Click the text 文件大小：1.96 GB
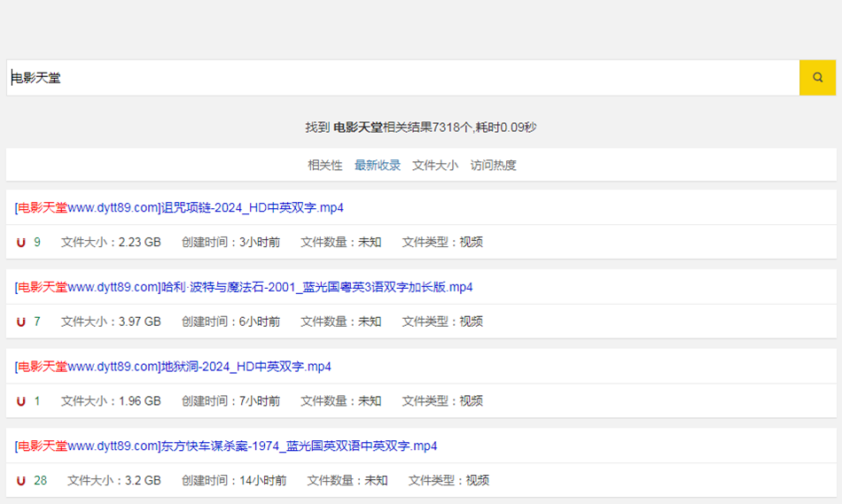This screenshot has width=842, height=504. [111, 401]
